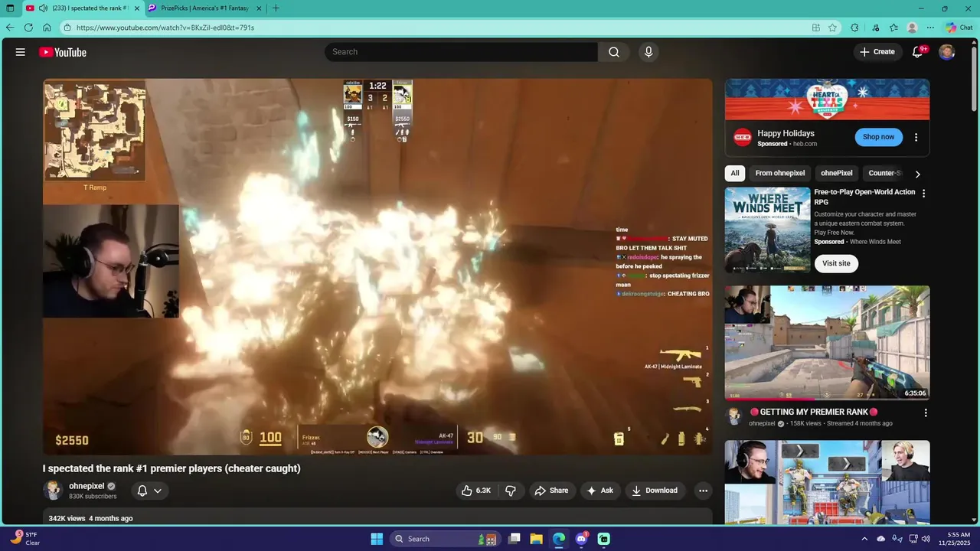Viewport: 980px width, 551px height.
Task: Open Edge extensions puzzle icon
Action: pyautogui.click(x=854, y=28)
